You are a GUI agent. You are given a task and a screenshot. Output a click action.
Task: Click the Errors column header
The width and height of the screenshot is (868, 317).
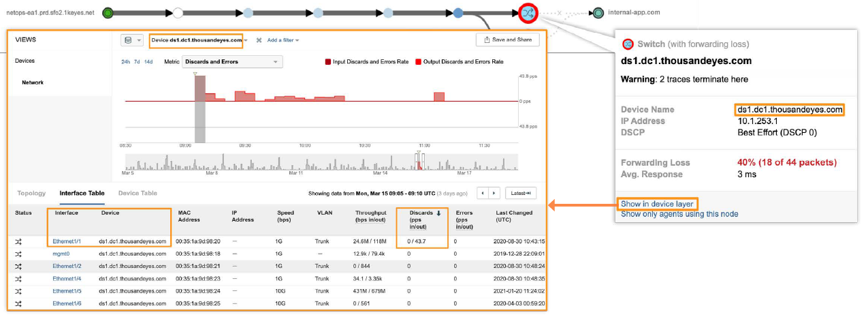[x=466, y=220]
